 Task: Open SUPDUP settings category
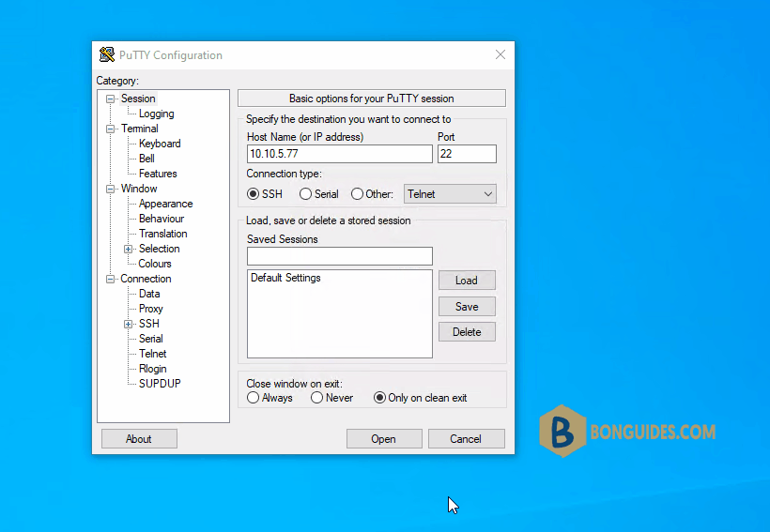[160, 384]
